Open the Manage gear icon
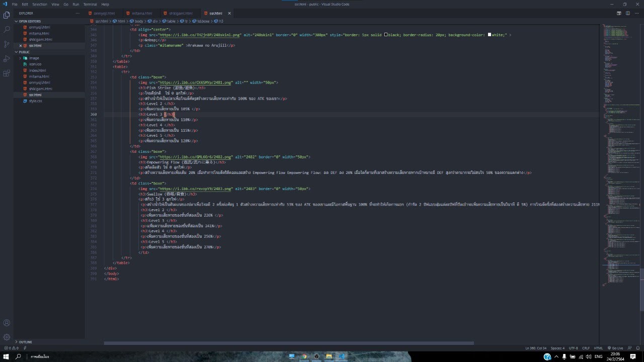This screenshot has width=644, height=362. 7,337
